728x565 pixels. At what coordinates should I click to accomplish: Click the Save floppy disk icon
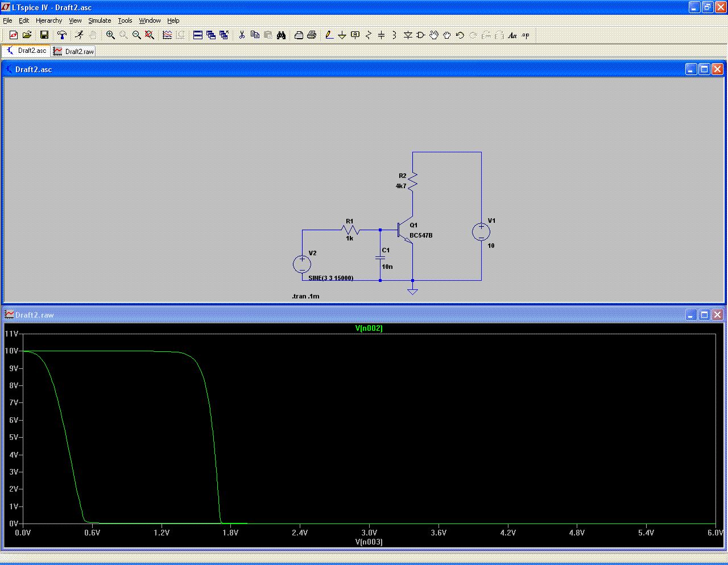[44, 35]
